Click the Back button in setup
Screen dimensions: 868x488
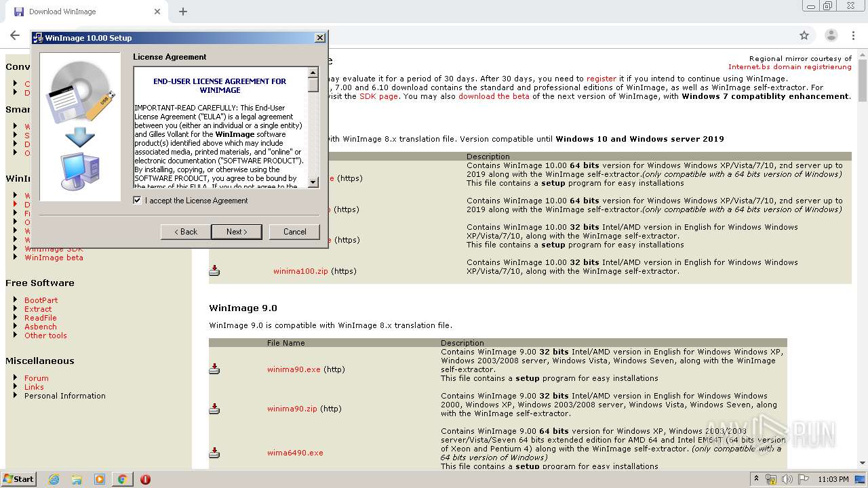click(186, 232)
